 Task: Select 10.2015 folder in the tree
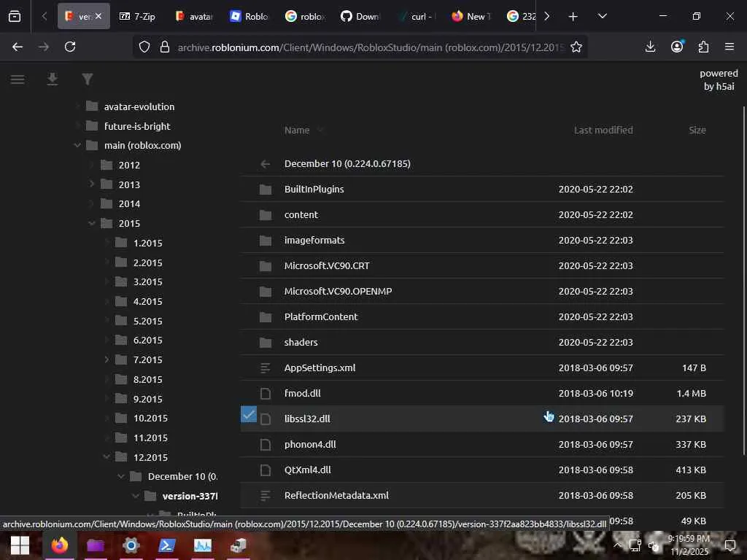(150, 418)
